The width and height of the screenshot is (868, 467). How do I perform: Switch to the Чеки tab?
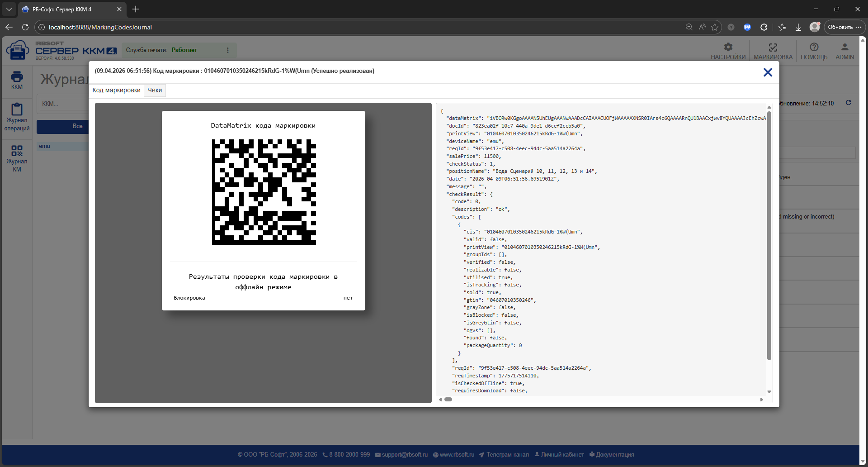(155, 91)
